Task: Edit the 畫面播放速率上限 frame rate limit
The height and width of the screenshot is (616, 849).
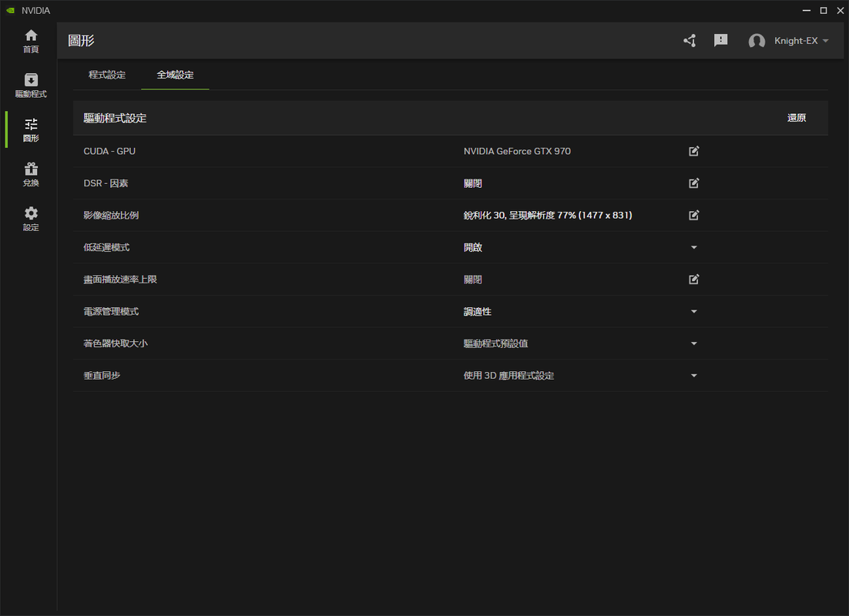Action: (693, 280)
